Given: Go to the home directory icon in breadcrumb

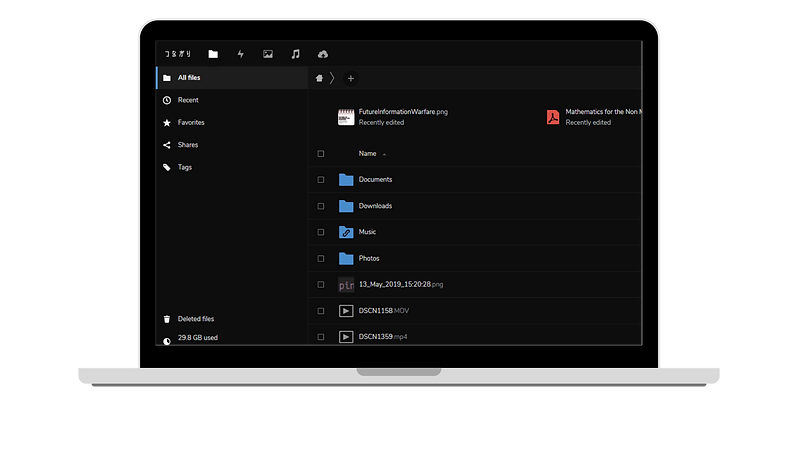Looking at the screenshot, I should tap(319, 78).
